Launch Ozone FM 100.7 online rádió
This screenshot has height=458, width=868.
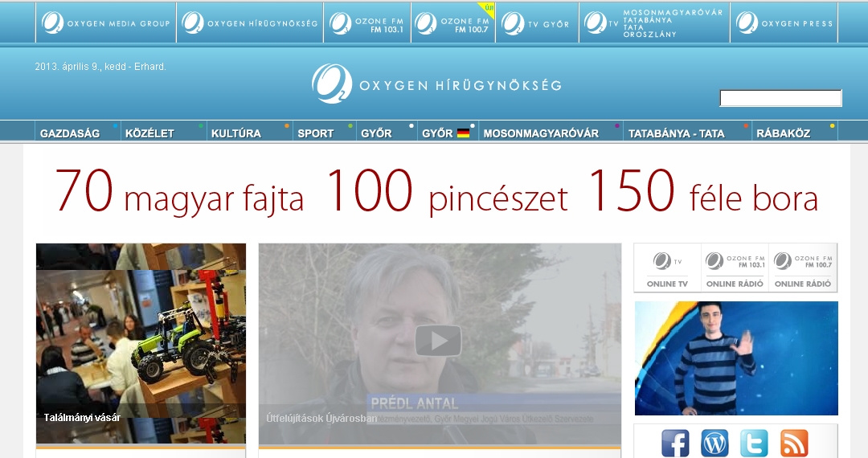803,268
